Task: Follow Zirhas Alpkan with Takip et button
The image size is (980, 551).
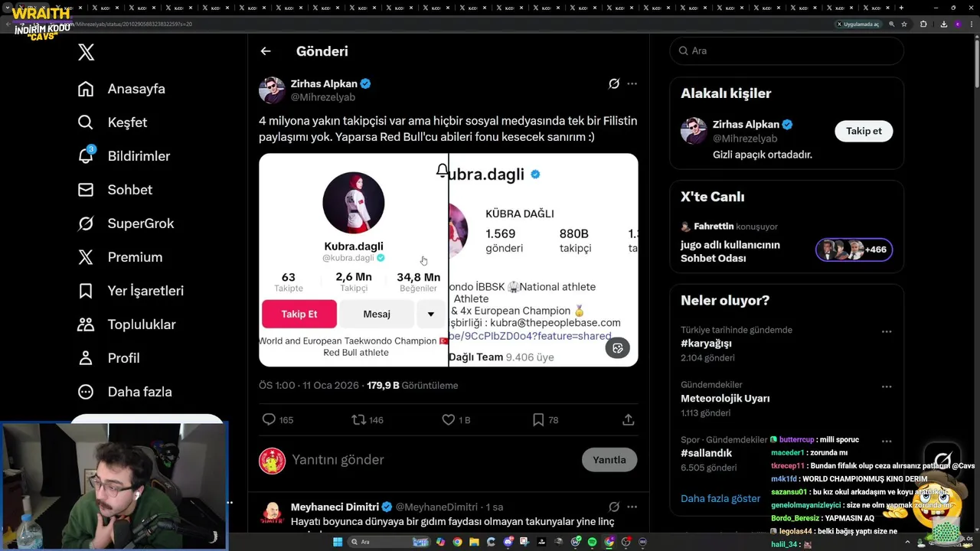Action: point(864,131)
